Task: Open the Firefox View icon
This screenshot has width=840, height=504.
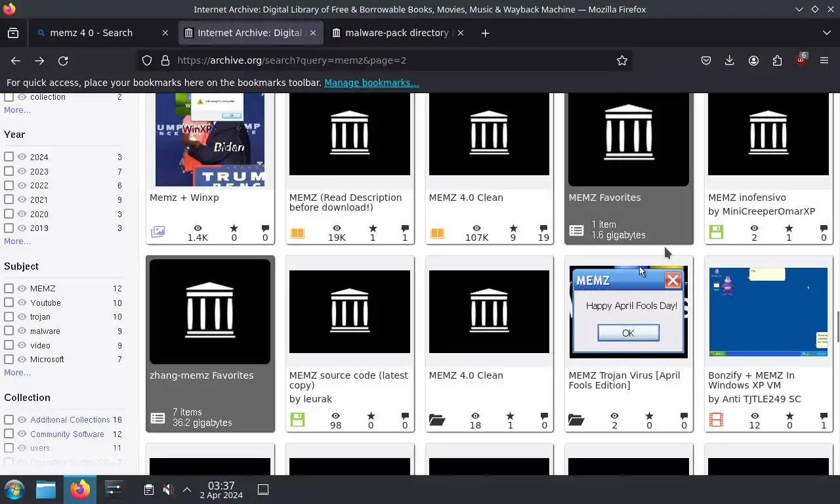Action: tap(13, 33)
